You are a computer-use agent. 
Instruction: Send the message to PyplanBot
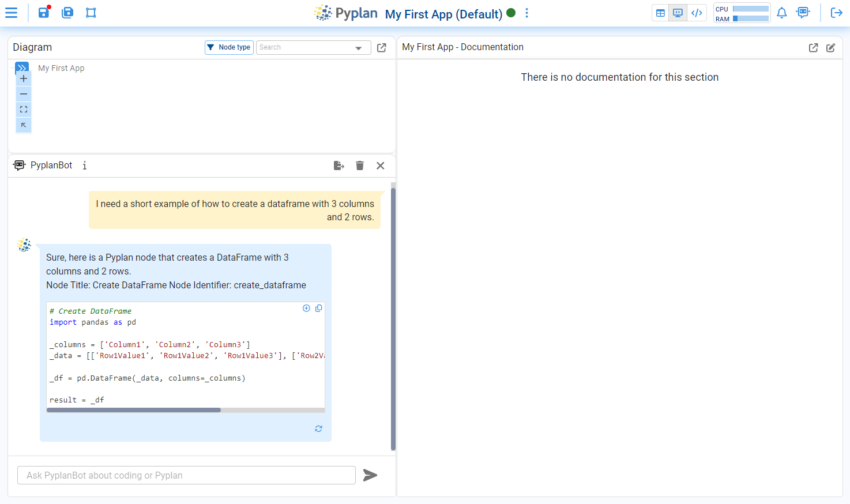[x=370, y=475]
